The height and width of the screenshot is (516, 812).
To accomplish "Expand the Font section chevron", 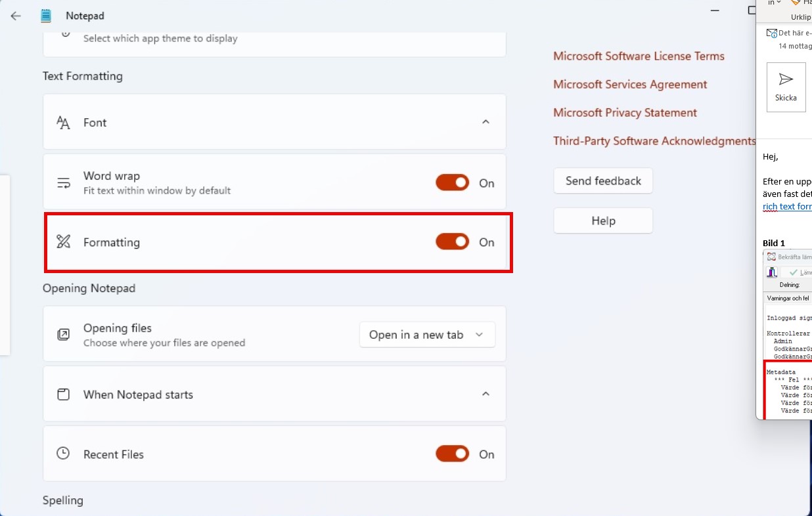I will (x=485, y=122).
